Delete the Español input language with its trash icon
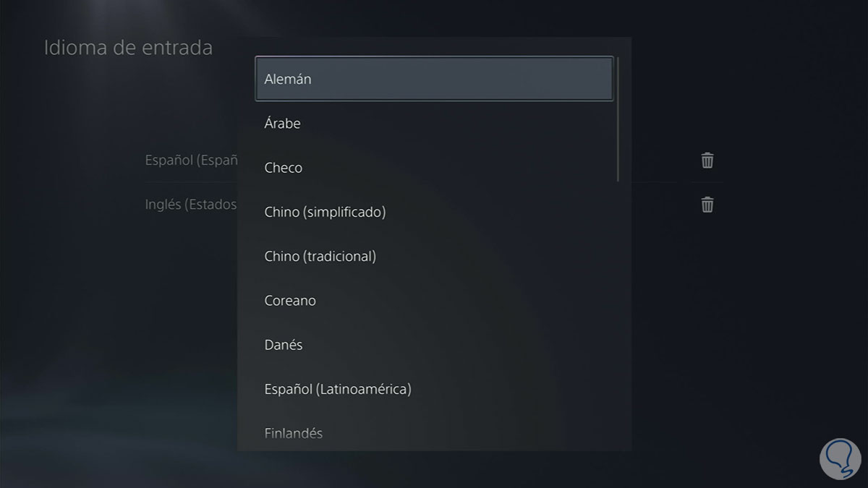The width and height of the screenshot is (868, 488). (x=707, y=160)
